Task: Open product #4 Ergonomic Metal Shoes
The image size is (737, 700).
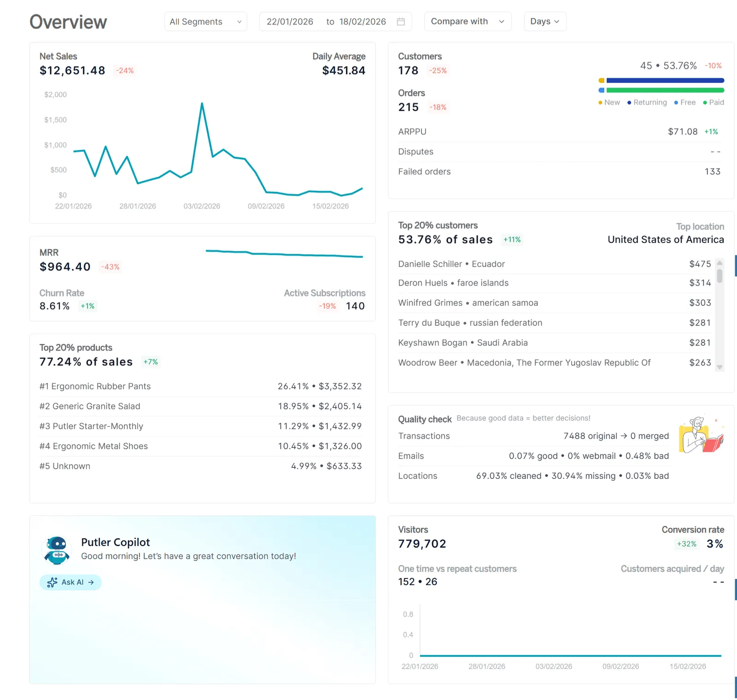Action: pyautogui.click(x=201, y=446)
